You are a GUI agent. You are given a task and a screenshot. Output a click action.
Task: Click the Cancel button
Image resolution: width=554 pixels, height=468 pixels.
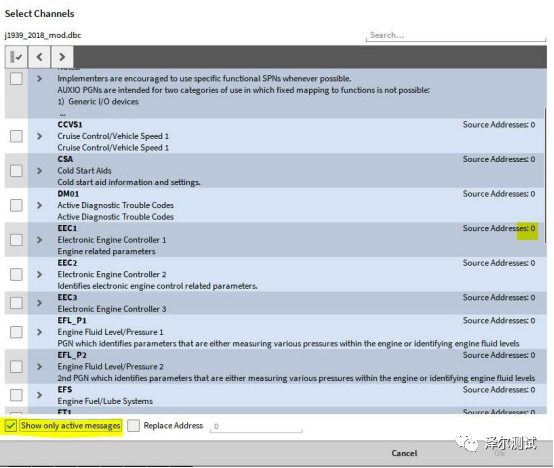[x=404, y=453]
